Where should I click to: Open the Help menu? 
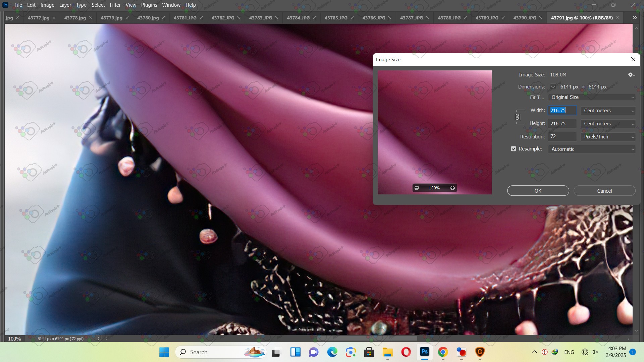pos(191,5)
